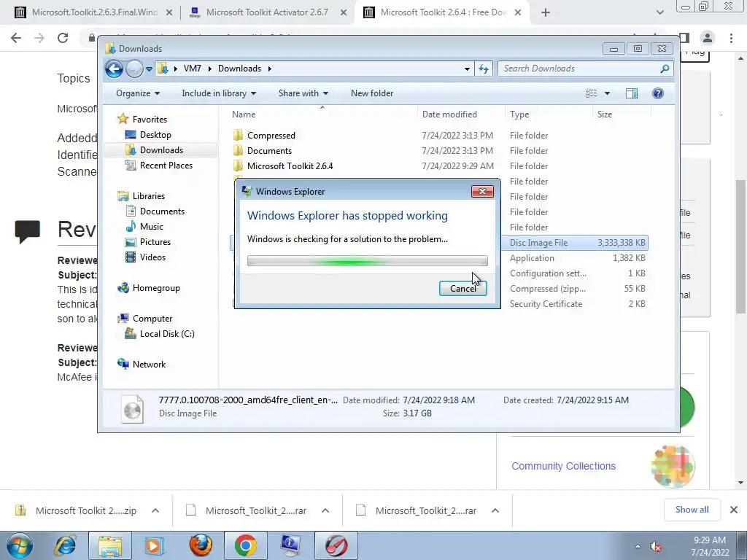Open the Videos library

click(x=152, y=257)
